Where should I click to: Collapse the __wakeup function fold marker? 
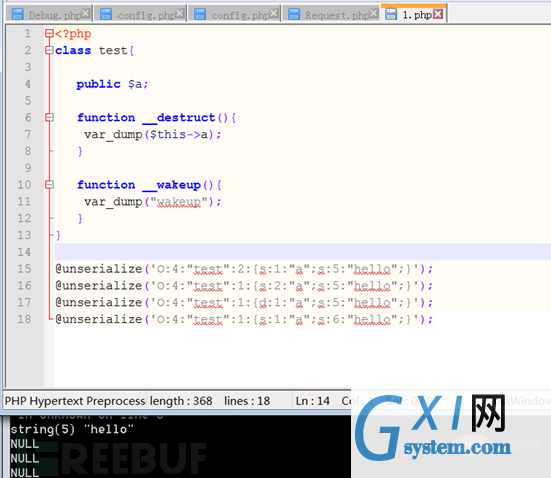[x=49, y=185]
